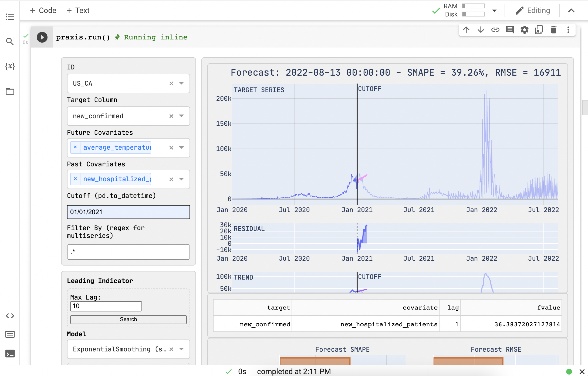Clear the new_confirmed target column
588x376 pixels.
coord(171,116)
